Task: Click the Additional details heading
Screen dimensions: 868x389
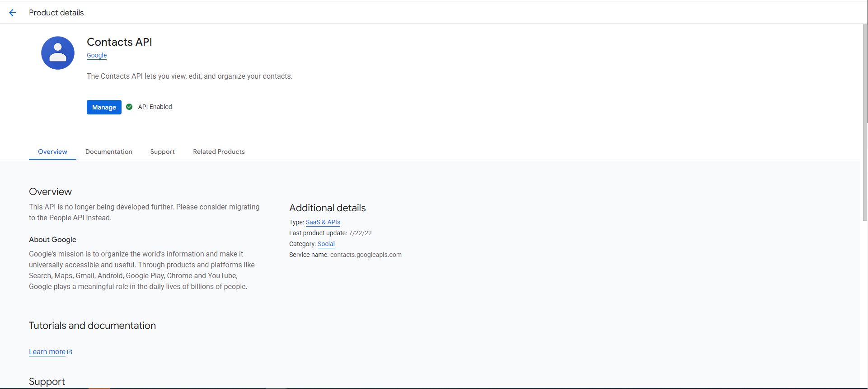Action: pyautogui.click(x=327, y=208)
